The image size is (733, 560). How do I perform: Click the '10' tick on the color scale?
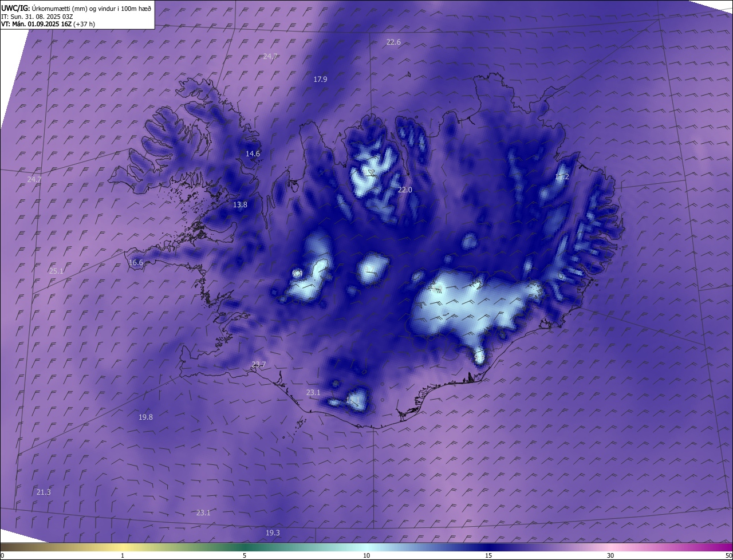(x=366, y=555)
